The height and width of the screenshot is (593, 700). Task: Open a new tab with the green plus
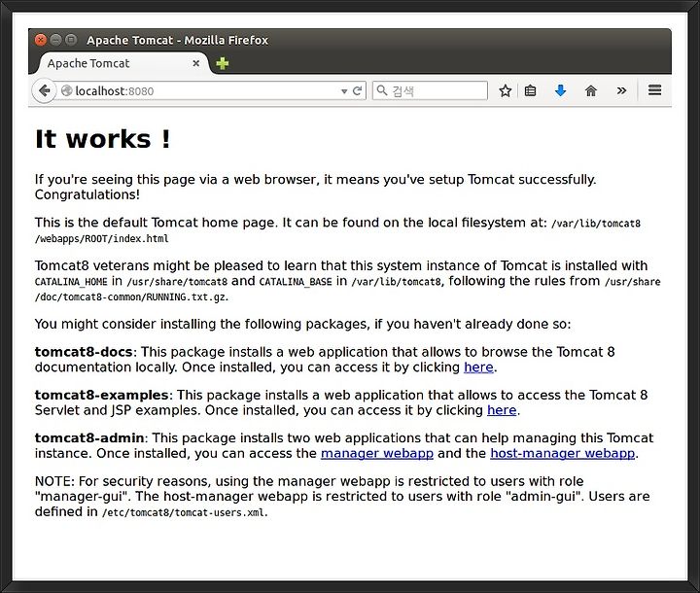coord(223,63)
